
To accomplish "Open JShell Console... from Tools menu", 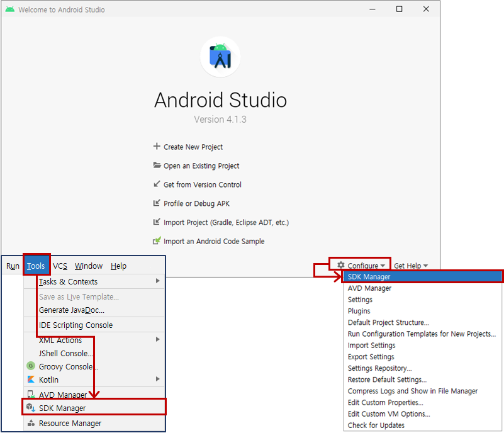I will [94, 353].
